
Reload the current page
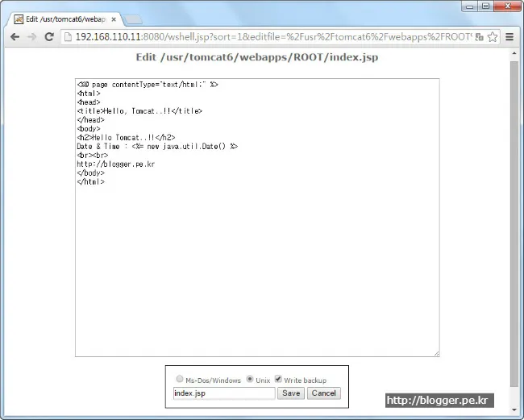[49, 37]
